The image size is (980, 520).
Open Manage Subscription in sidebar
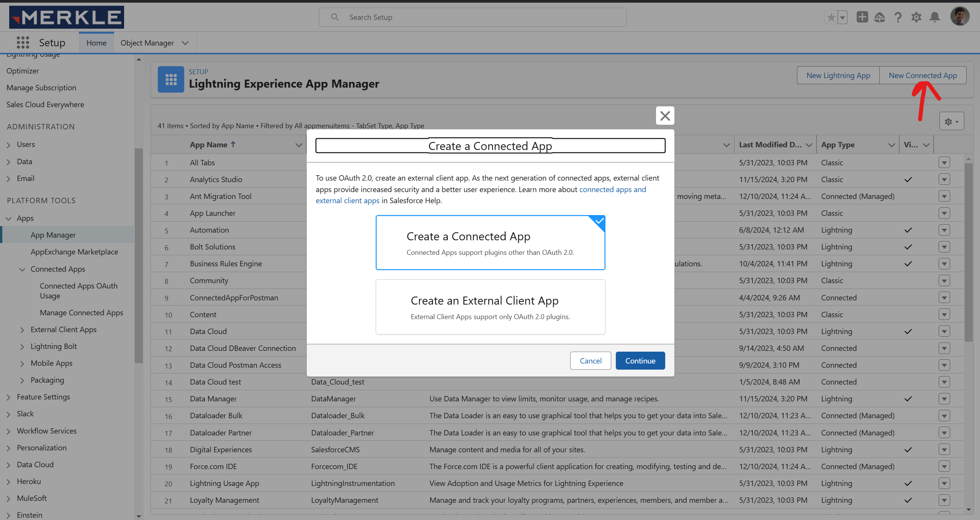(x=41, y=88)
